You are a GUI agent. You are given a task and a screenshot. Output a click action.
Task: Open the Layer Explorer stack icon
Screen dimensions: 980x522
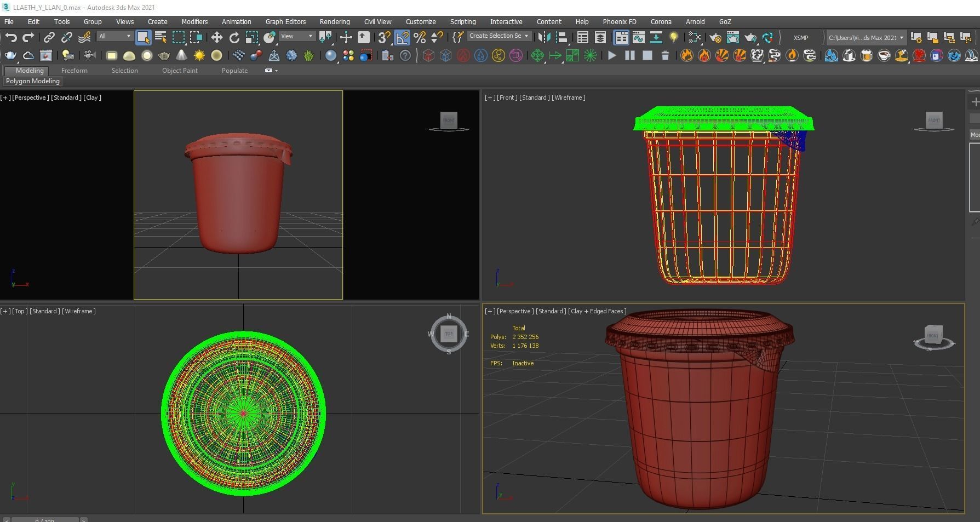[600, 37]
